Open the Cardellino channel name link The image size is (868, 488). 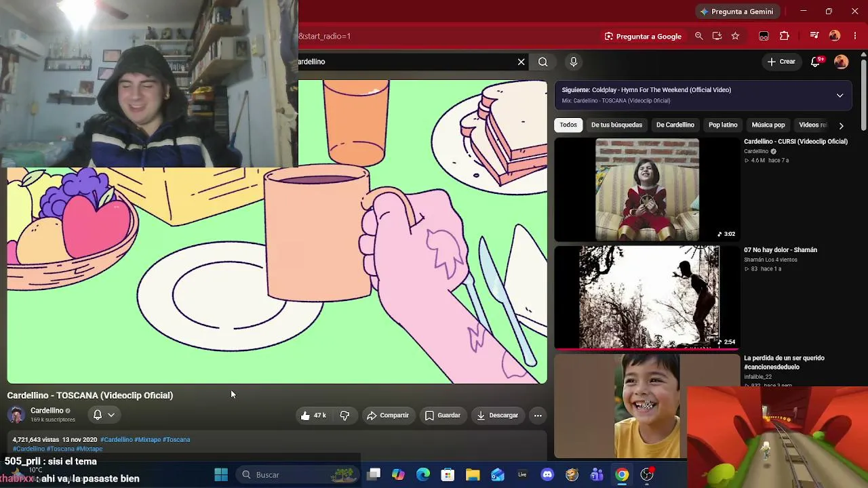pos(47,411)
